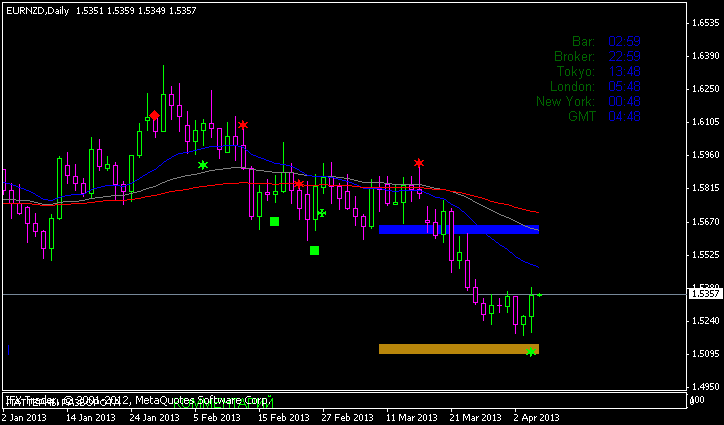Click the current price label 1.5357
The image size is (724, 425).
[705, 294]
